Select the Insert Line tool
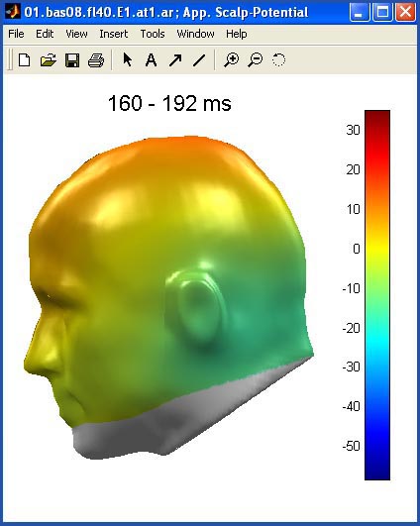Screen dimensions: 420x526 (x=199, y=60)
